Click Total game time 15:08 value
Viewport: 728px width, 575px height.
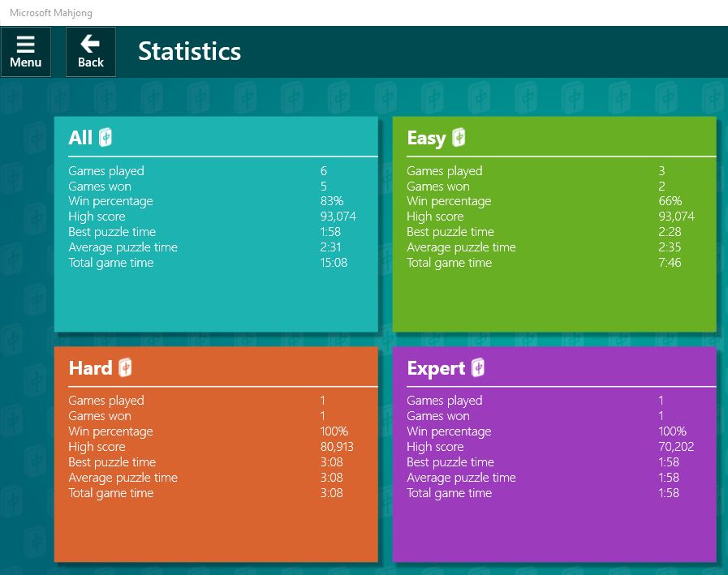(334, 263)
